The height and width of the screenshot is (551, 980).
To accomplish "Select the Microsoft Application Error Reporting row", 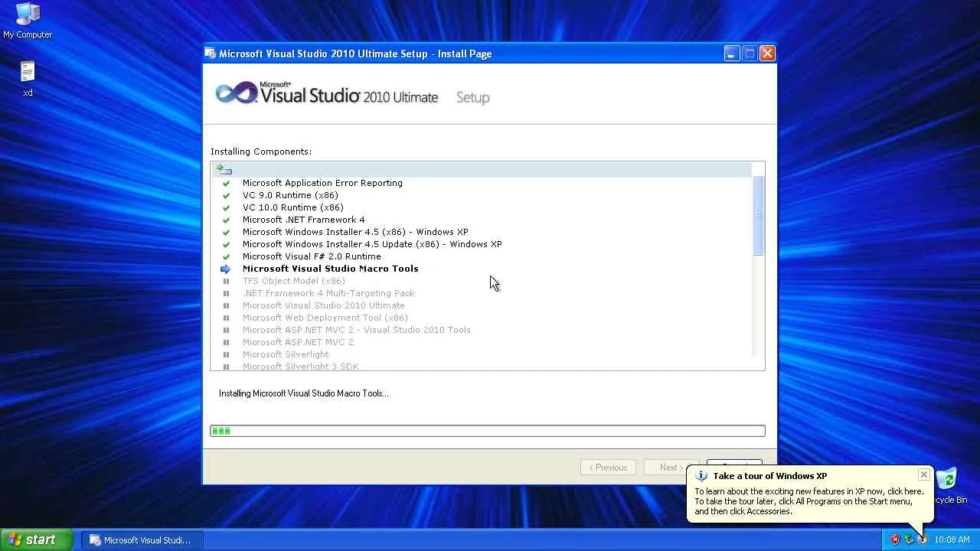I will [322, 183].
